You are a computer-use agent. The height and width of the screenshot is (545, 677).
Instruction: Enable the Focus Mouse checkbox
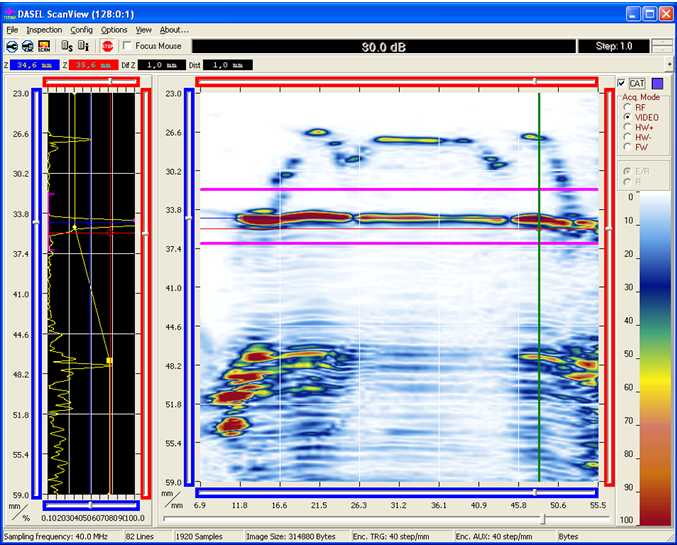pos(126,46)
